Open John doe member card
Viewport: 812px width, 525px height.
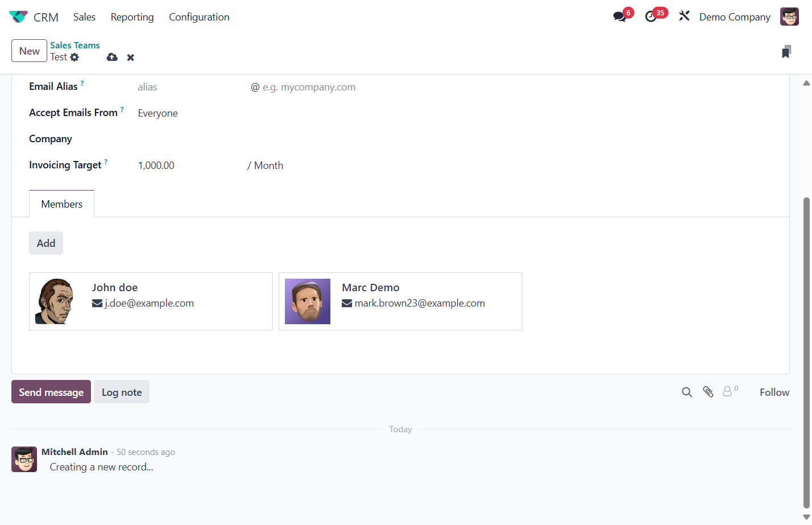[151, 301]
